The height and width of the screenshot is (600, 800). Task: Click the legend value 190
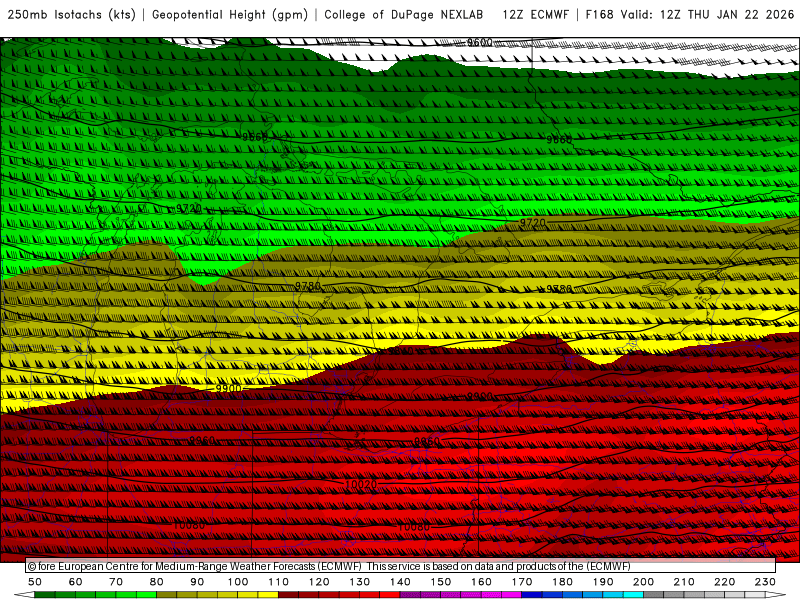coord(603,582)
